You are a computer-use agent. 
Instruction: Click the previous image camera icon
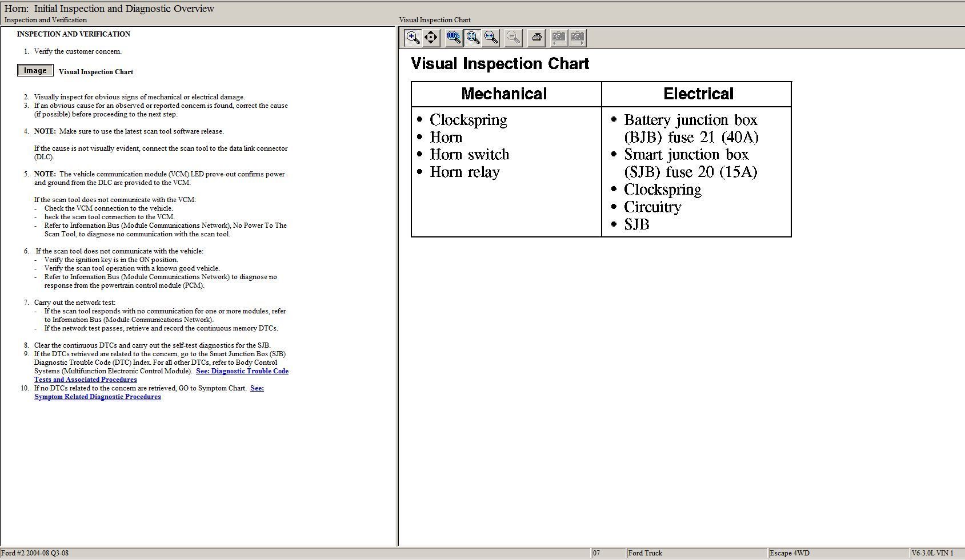(x=559, y=38)
